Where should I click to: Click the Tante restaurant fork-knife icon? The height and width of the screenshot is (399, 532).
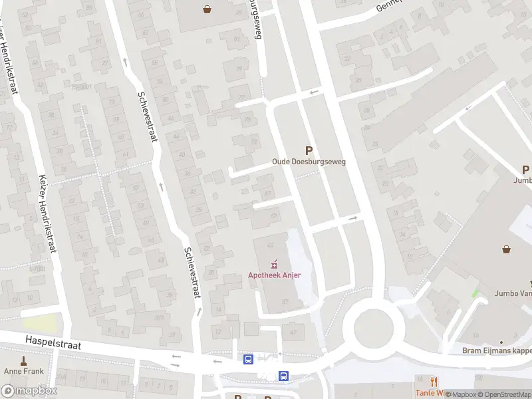tap(434, 382)
